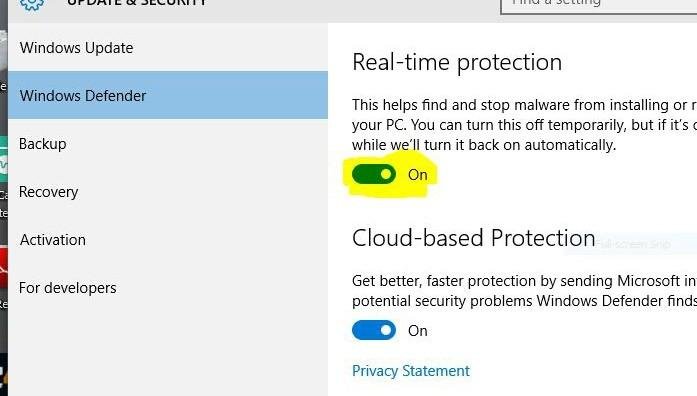Image resolution: width=697 pixels, height=396 pixels.
Task: Disable the Cloud-based Protection switch
Action: tap(374, 330)
